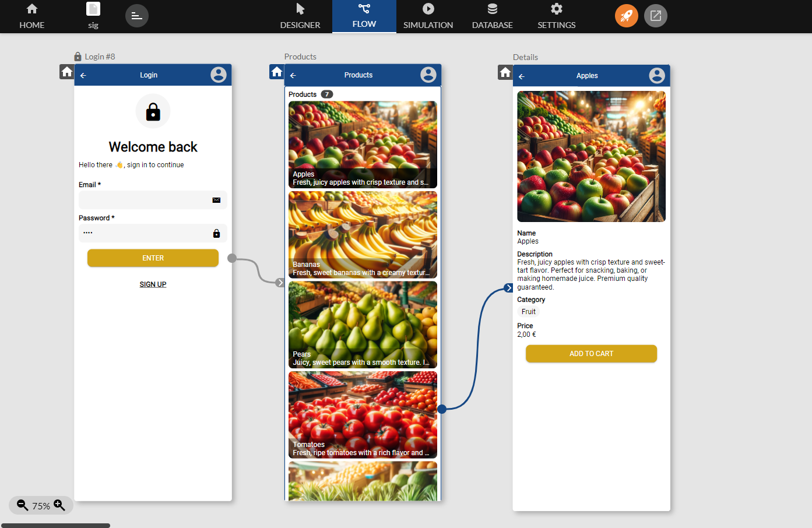Click the 75% zoom level indicator
The image size is (812, 528).
41,506
